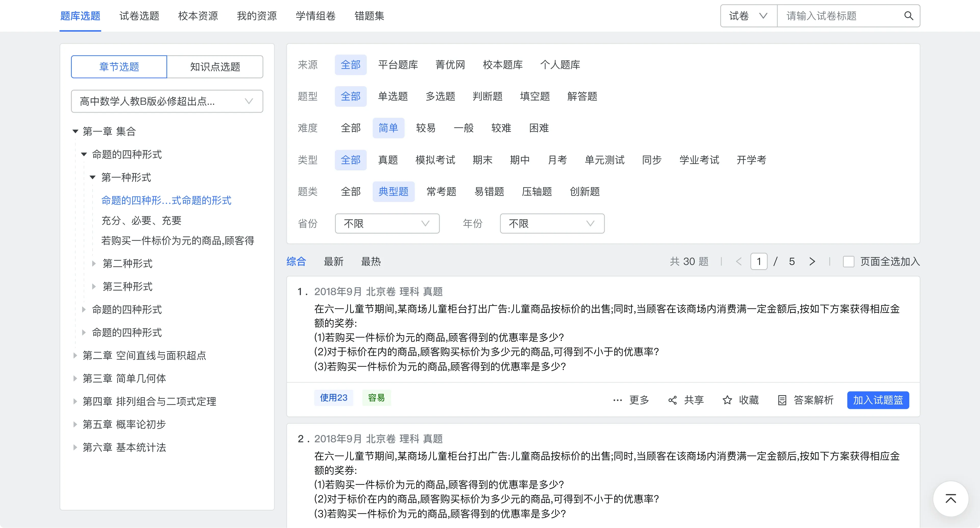Sort results by 最热

(371, 262)
